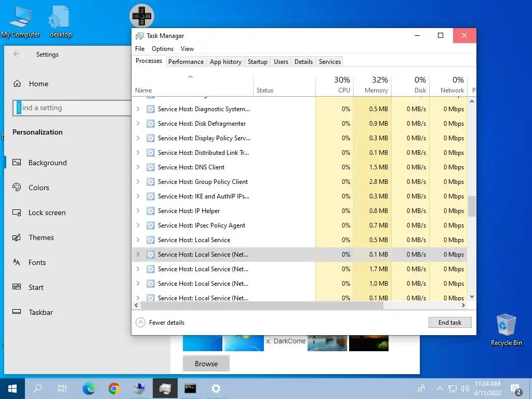Click scroll up arrow of process list
The width and height of the screenshot is (532, 399).
point(472,101)
